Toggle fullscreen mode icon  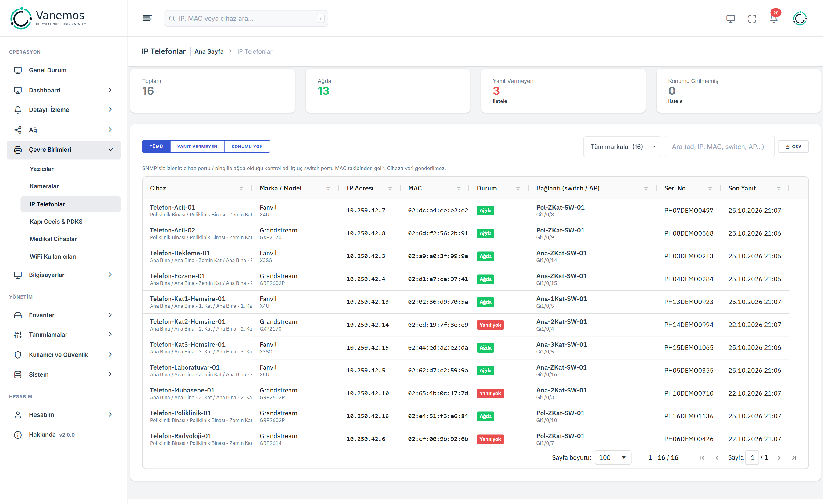(752, 18)
